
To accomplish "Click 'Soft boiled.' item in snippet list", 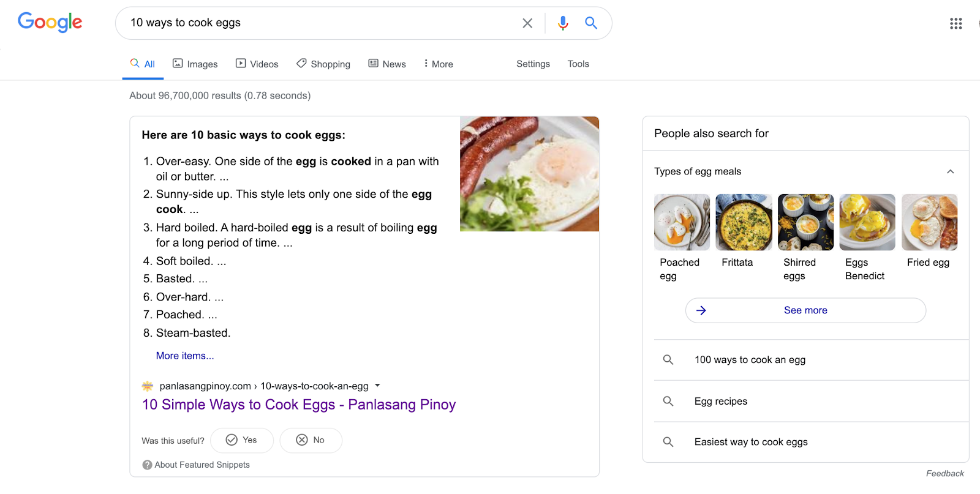I will [x=191, y=261].
